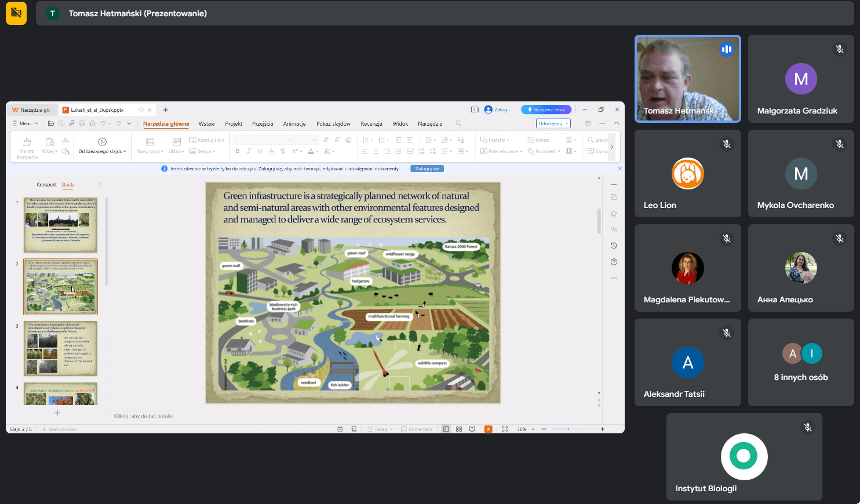
Task: Open the font name combo box
Action: coord(263,140)
